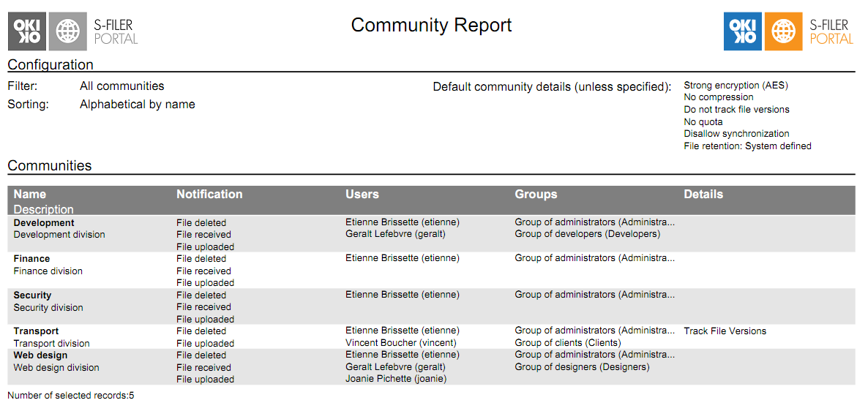Screen dimensions: 868x411
Task: Click the Notification column header
Action: point(209,194)
